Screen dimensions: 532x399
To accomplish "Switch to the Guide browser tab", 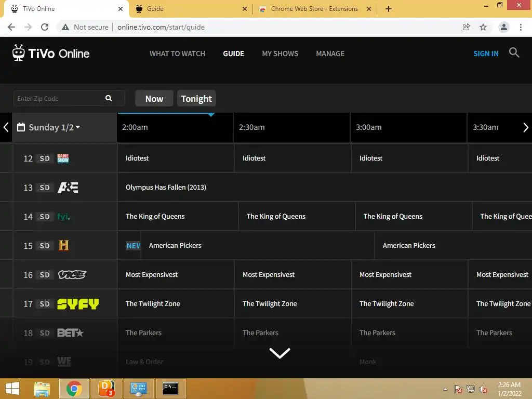I will (x=189, y=9).
